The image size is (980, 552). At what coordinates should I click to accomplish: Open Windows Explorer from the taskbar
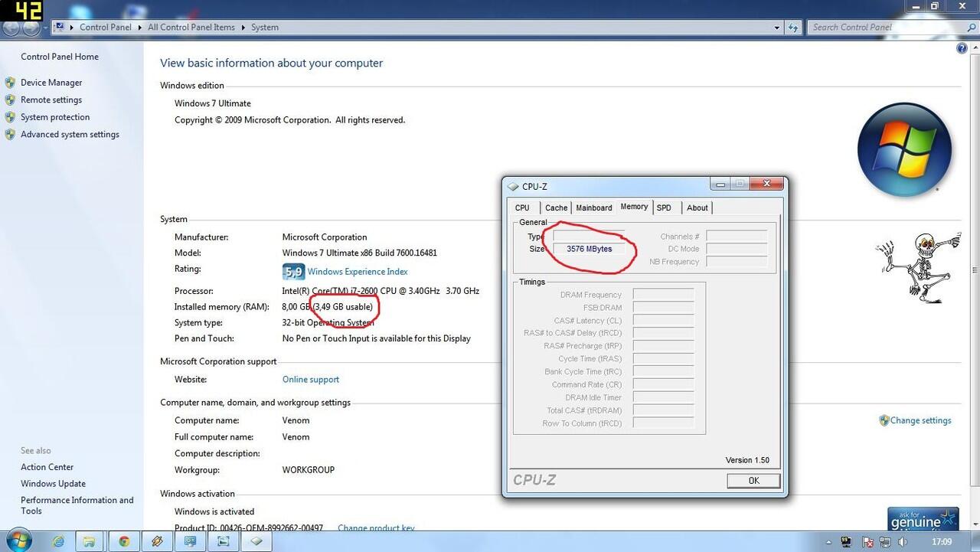point(90,541)
